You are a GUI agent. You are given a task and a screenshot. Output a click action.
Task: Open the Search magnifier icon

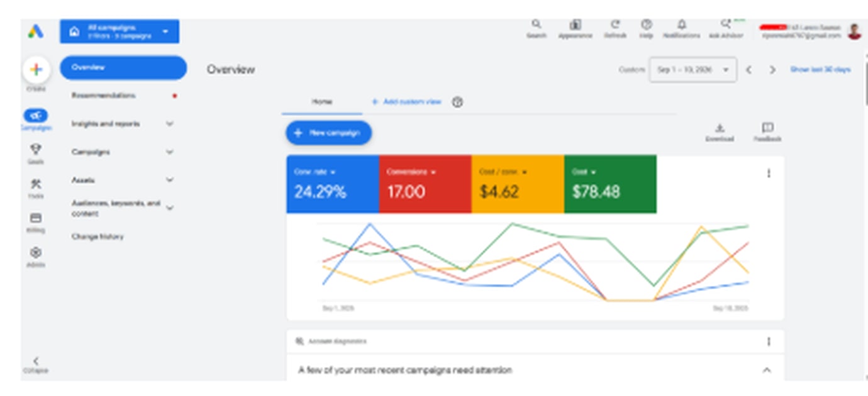click(x=536, y=25)
